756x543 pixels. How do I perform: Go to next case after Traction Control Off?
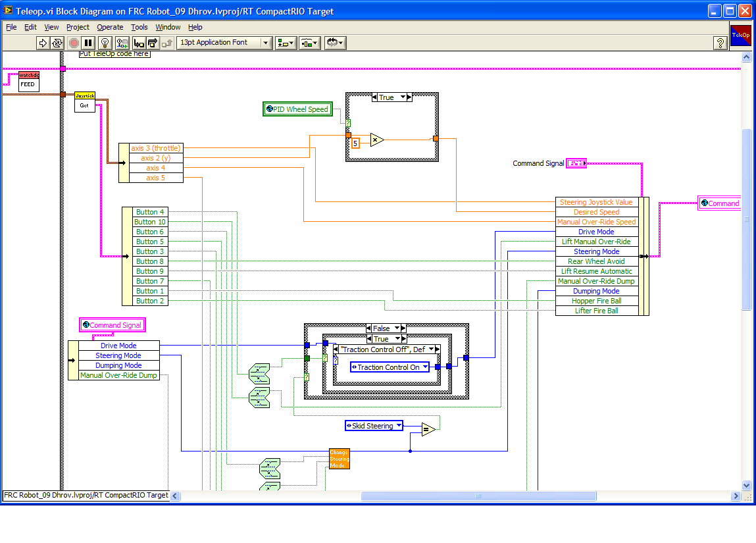438,349
